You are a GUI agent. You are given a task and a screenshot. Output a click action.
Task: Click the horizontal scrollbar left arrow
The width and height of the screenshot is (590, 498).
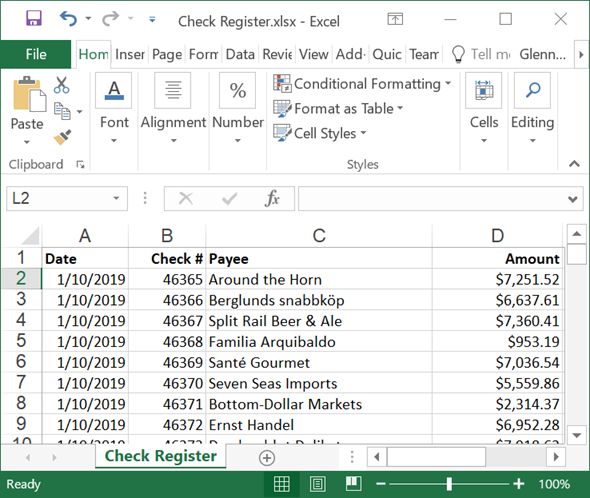[377, 457]
